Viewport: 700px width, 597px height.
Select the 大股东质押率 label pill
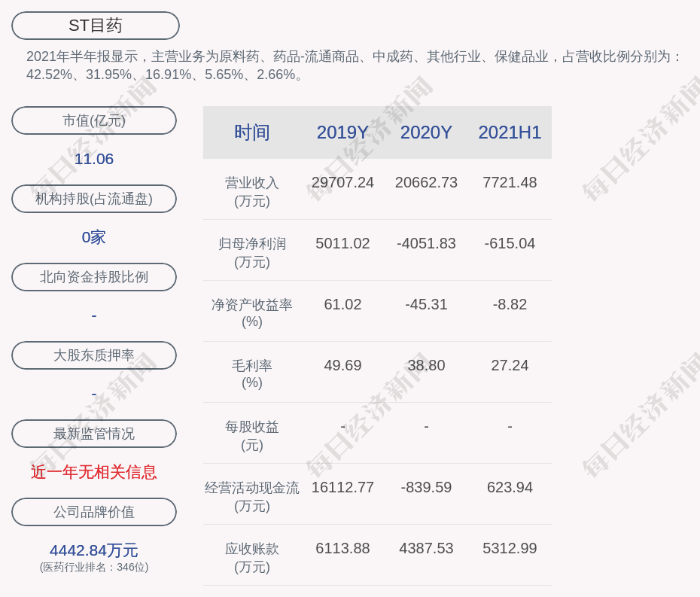coord(94,355)
